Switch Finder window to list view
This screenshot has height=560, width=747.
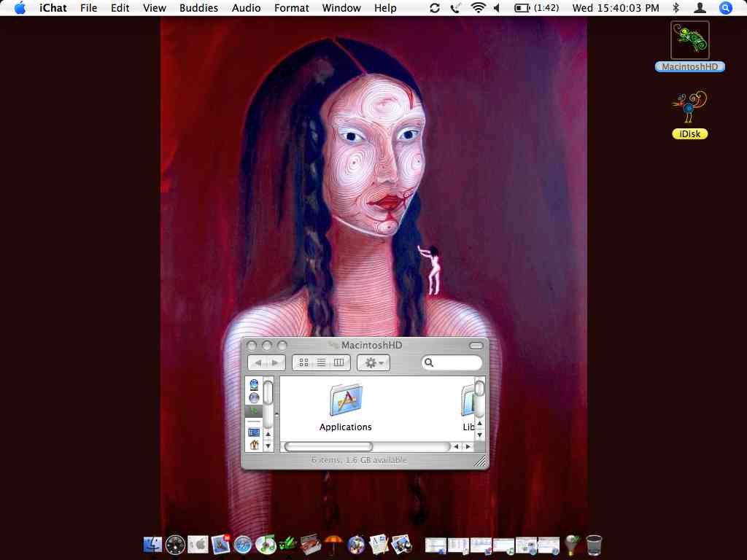321,363
